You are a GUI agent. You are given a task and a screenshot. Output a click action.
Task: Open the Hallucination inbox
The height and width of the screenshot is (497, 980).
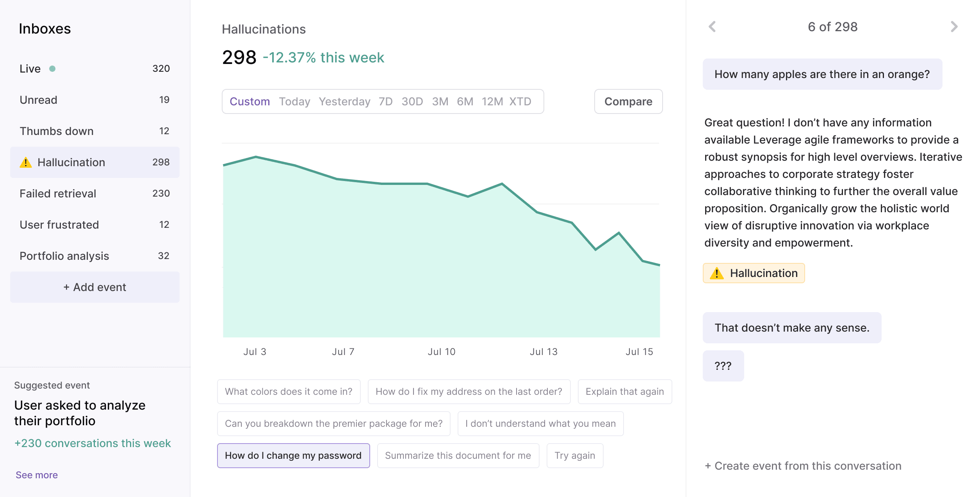94,162
